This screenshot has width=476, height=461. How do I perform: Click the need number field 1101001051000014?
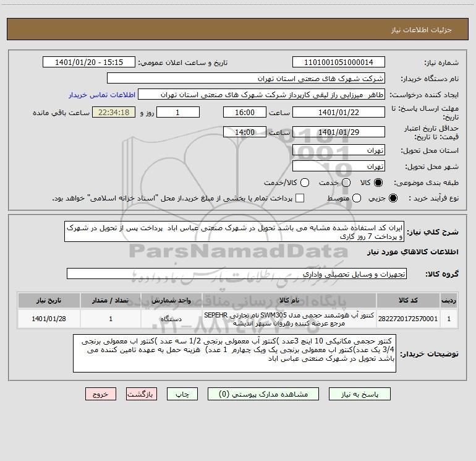[x=339, y=62]
